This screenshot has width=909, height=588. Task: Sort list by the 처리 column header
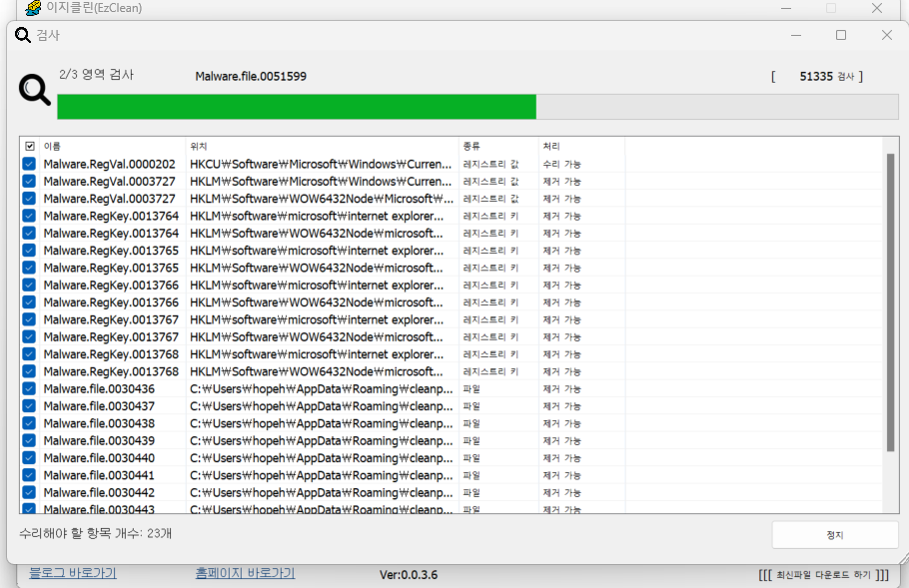581,147
